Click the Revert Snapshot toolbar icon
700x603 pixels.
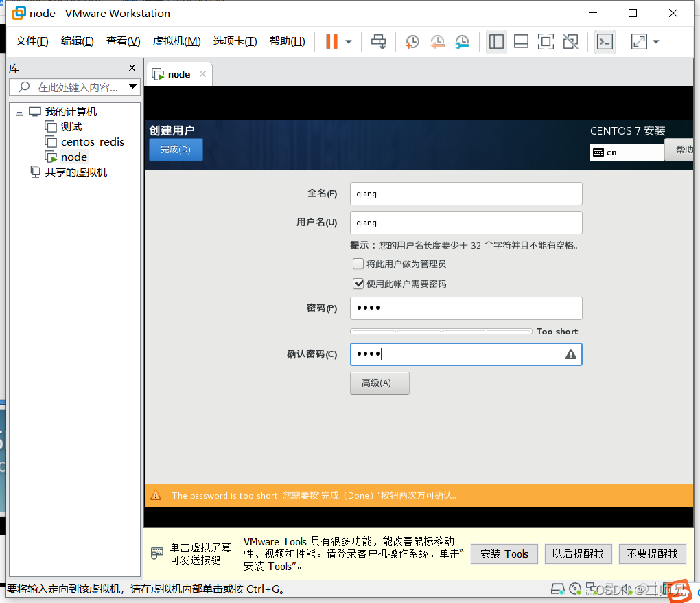click(x=437, y=41)
